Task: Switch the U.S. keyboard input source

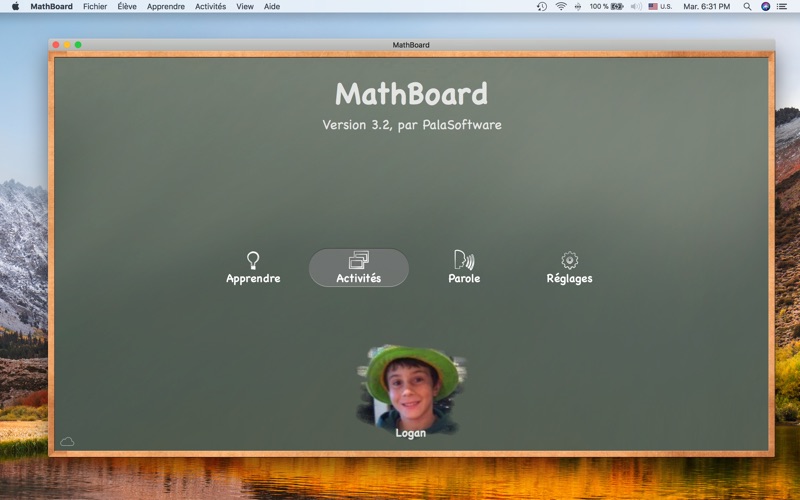Action: [x=660, y=7]
